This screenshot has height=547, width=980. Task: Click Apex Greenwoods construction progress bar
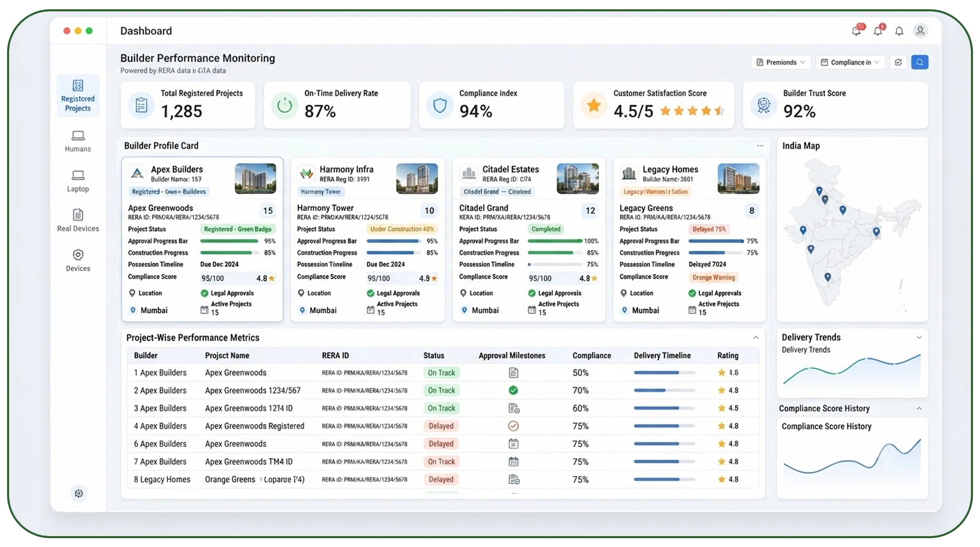pos(229,253)
